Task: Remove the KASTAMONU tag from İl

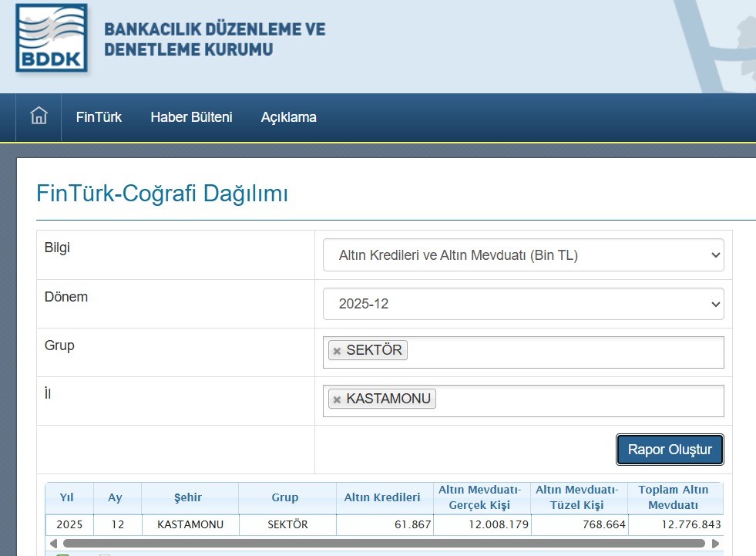Action: coord(337,399)
